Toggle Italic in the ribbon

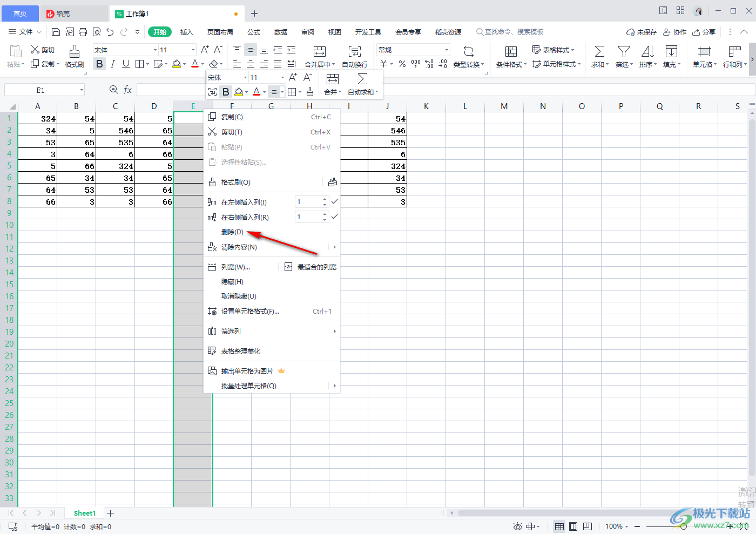112,64
